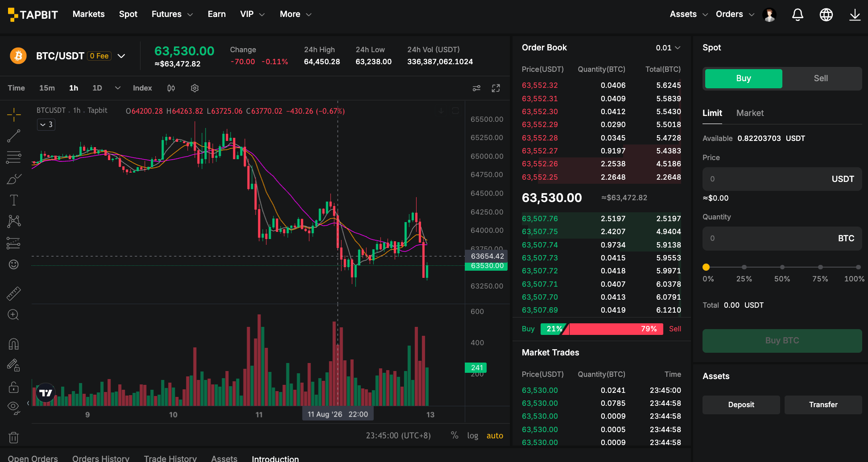This screenshot has width=868, height=462.
Task: Click the Tapbit logo
Action: [x=33, y=15]
